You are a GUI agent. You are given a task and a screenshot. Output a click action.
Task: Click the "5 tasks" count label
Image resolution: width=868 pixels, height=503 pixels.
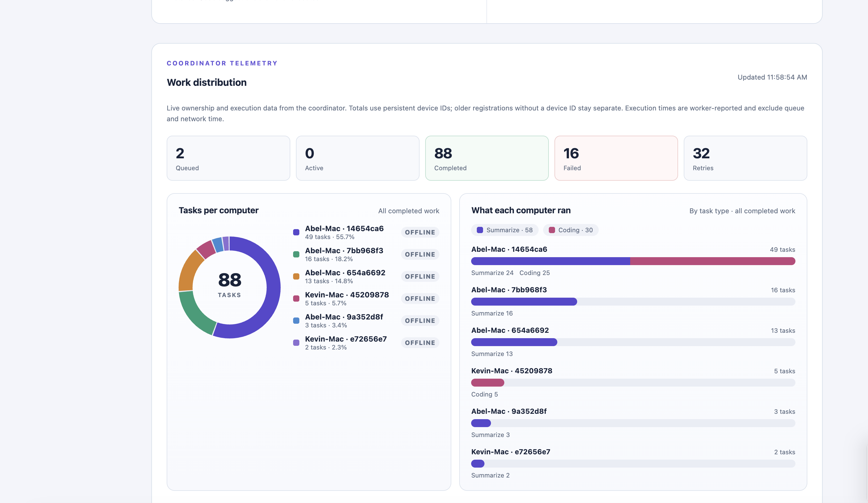pyautogui.click(x=785, y=371)
